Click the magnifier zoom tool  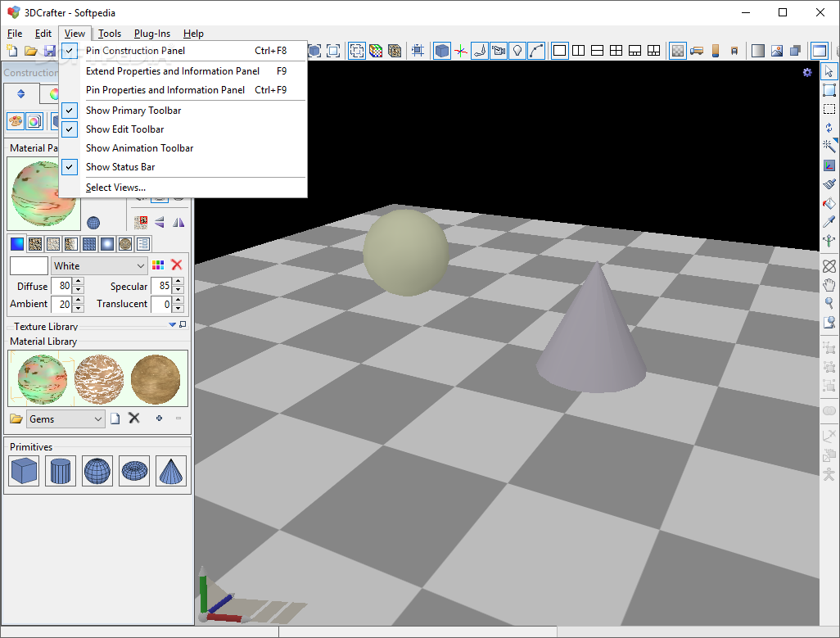[829, 303]
